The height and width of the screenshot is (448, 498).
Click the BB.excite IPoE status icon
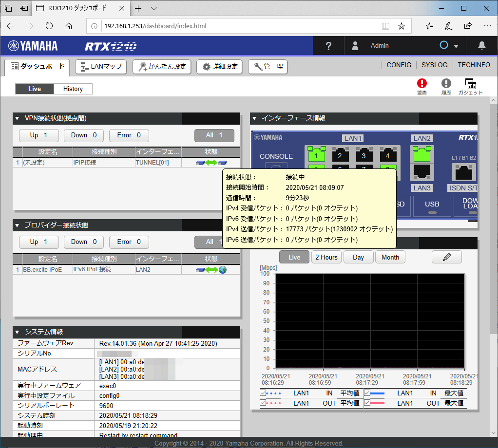click(211, 270)
